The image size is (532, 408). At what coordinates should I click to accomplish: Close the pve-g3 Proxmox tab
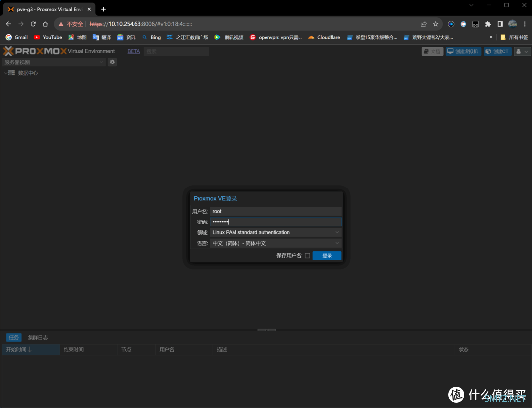(89, 9)
